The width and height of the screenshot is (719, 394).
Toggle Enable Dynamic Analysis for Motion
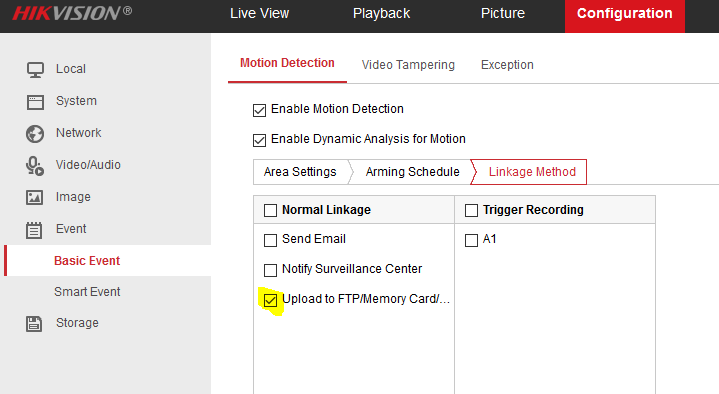[260, 140]
